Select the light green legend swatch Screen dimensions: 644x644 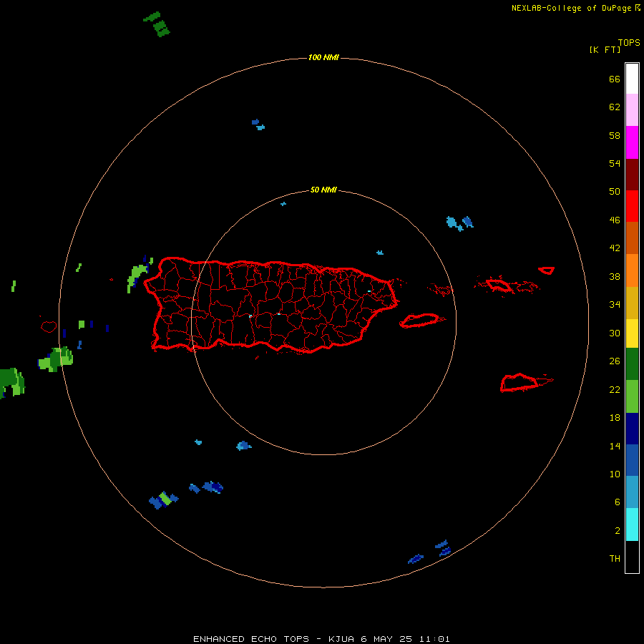[x=632, y=396]
